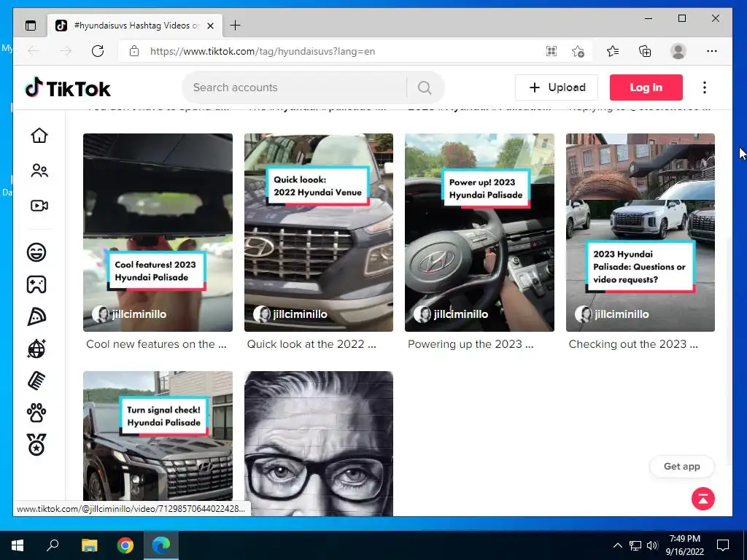Image resolution: width=747 pixels, height=560 pixels.
Task: Open the Questions or video requests Palisade video
Action: (640, 233)
